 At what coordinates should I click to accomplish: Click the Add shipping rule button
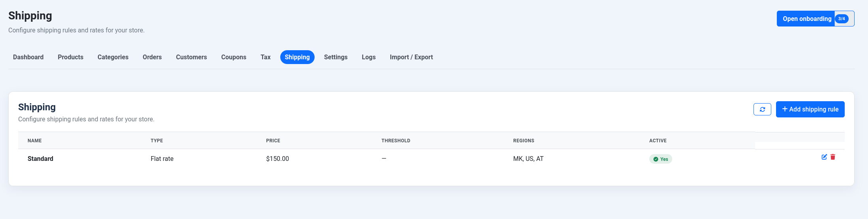point(810,109)
